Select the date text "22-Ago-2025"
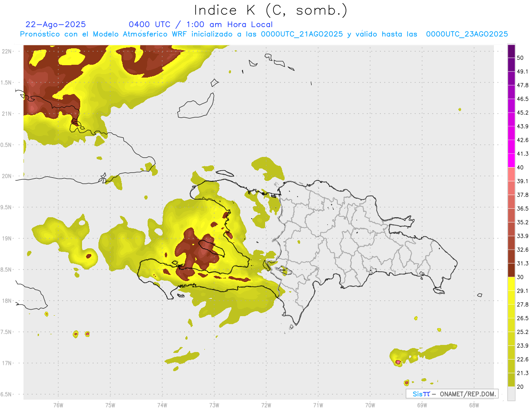This screenshot has width=532, height=411. coord(56,24)
